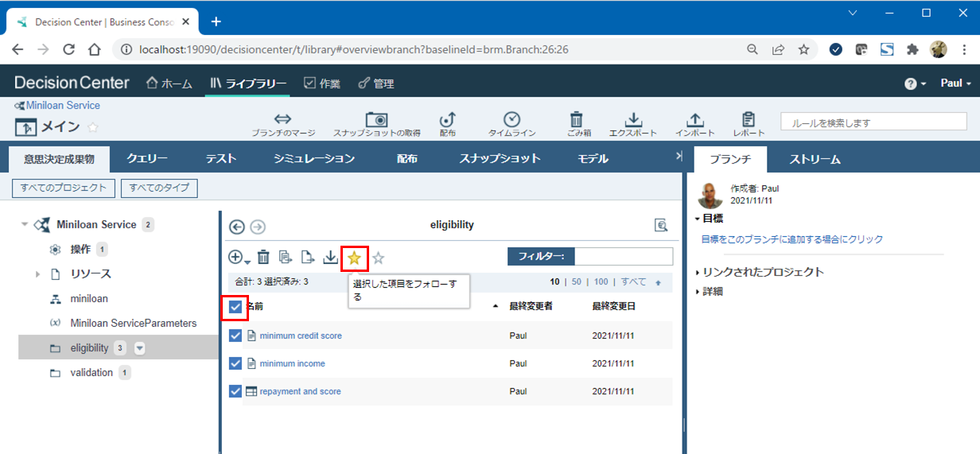Screen dimensions: 980x454
Task: Click the フィルター input box
Action: point(623,256)
